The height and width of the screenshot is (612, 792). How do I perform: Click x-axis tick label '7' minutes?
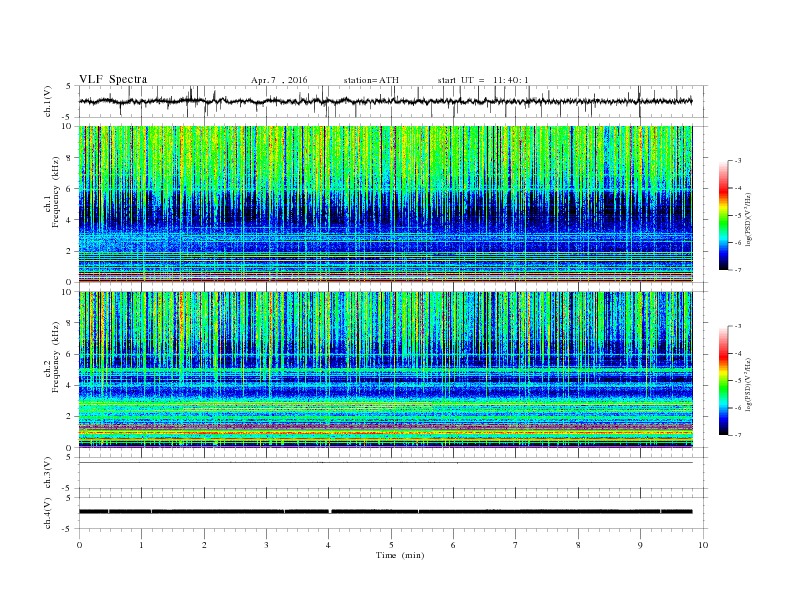point(516,545)
